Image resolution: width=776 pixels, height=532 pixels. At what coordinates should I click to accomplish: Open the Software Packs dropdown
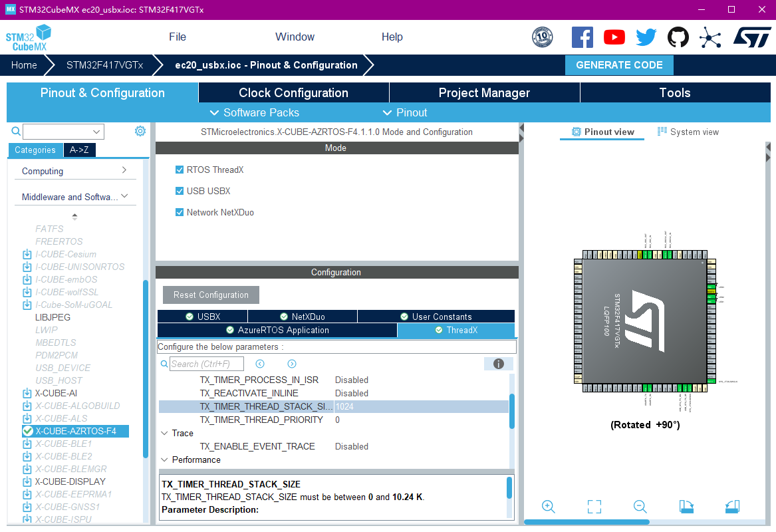(255, 113)
